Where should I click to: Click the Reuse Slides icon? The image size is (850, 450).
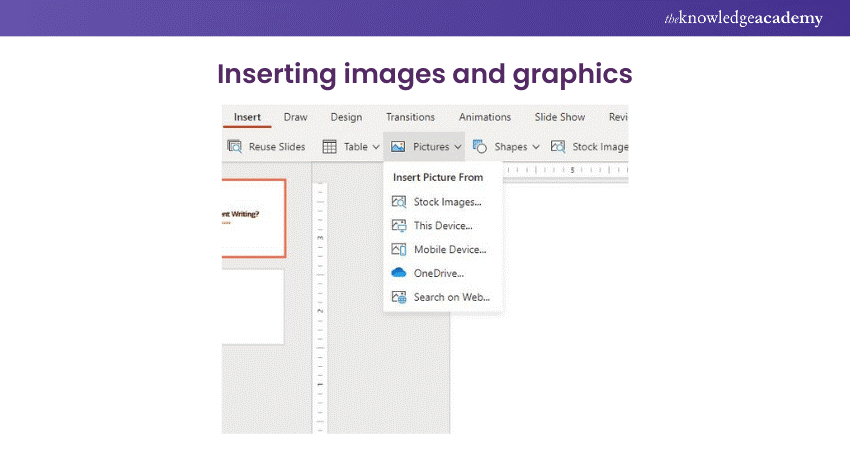tap(234, 147)
